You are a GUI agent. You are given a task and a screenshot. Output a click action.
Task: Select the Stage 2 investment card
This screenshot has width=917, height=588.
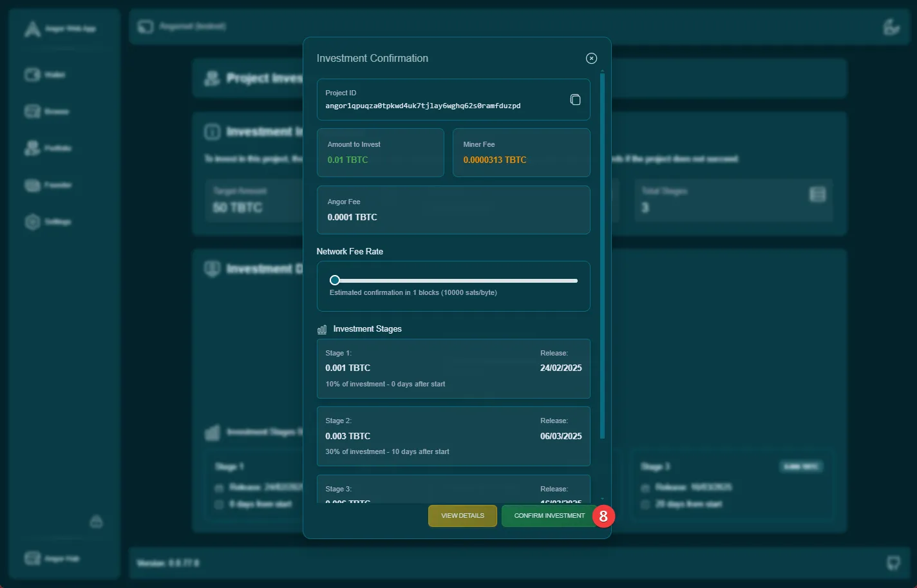453,436
